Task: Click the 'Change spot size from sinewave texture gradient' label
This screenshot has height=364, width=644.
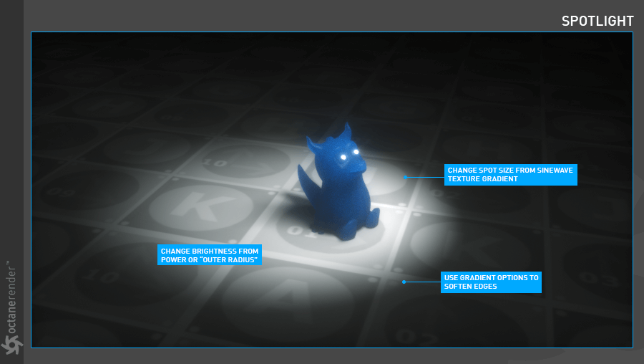Action: coord(510,175)
